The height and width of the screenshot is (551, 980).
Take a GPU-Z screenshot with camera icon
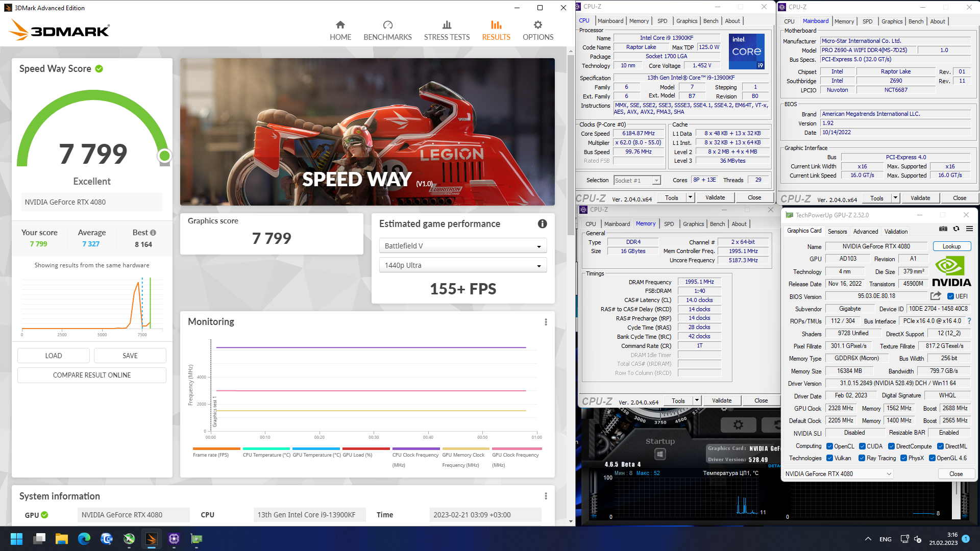pyautogui.click(x=943, y=229)
